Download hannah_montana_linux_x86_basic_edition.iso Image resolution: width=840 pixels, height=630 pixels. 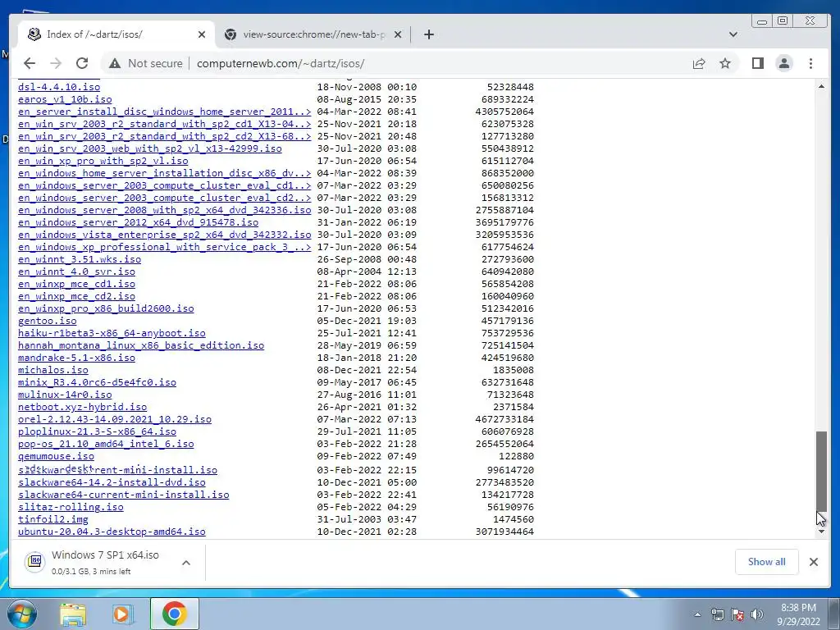(x=141, y=345)
